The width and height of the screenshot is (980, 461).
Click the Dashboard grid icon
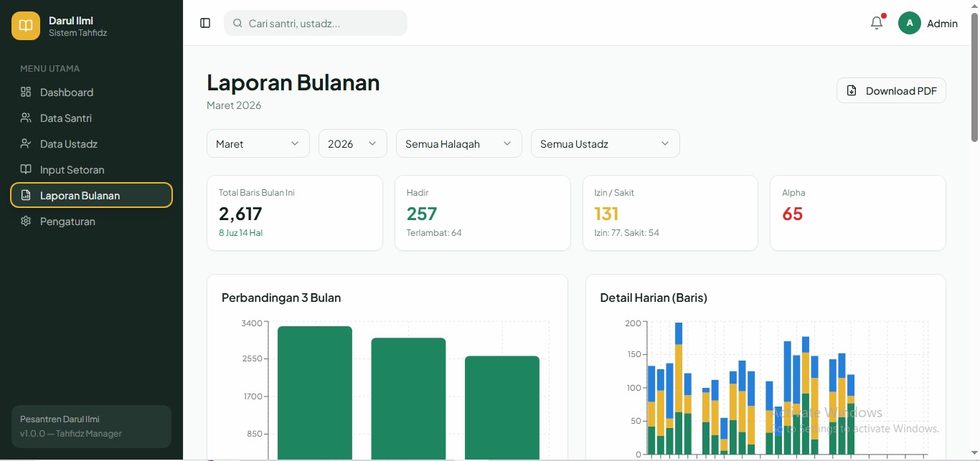26,92
